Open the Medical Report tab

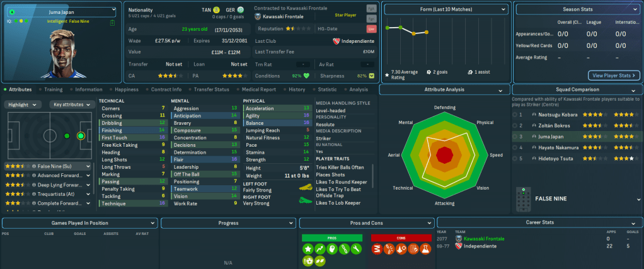click(x=258, y=89)
